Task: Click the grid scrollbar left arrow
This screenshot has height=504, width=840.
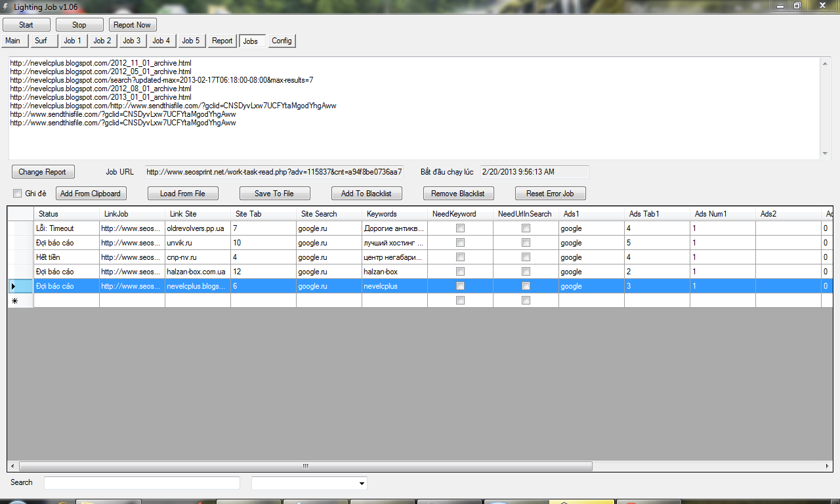Action: point(12,466)
